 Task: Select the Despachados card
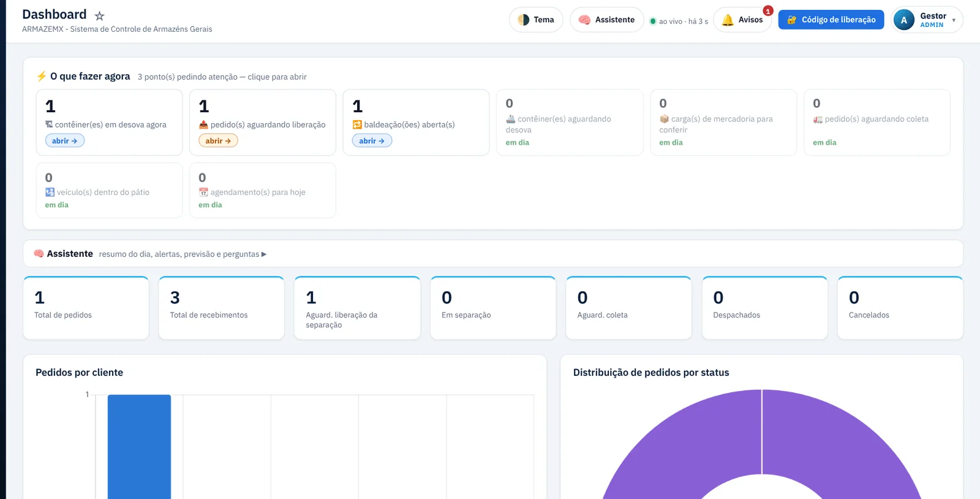[x=764, y=308]
